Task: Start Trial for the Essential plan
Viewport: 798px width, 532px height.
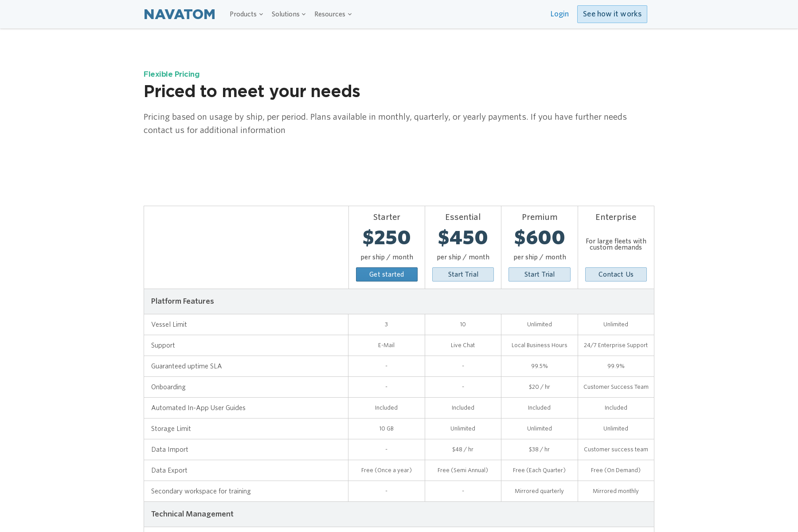Action: [x=463, y=274]
